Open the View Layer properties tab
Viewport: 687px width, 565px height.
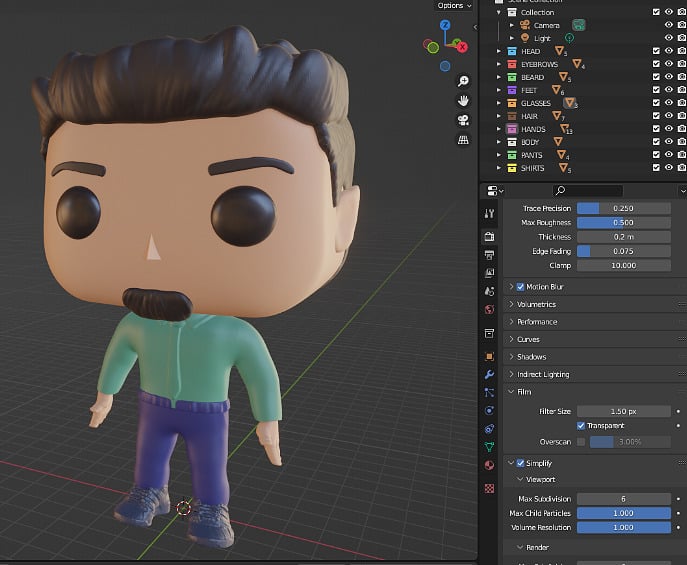pyautogui.click(x=489, y=273)
